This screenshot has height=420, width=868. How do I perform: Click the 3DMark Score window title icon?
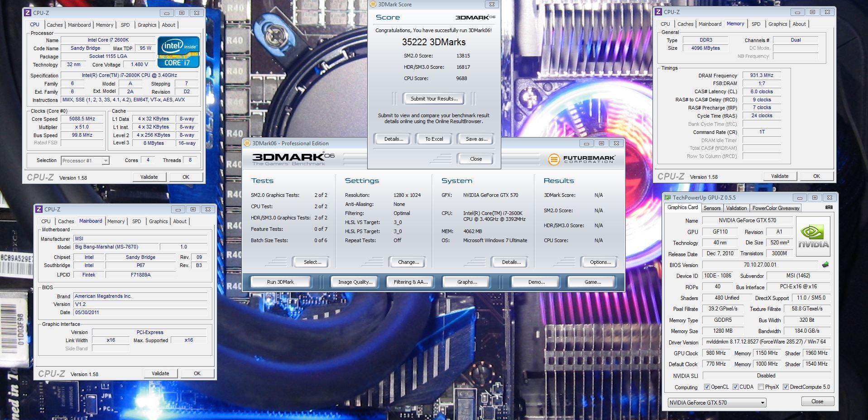373,4
